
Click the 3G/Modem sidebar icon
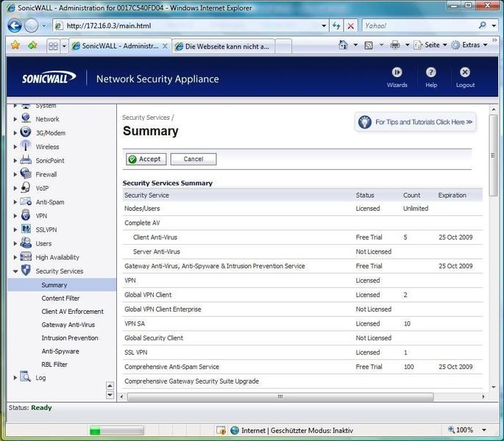pos(26,132)
